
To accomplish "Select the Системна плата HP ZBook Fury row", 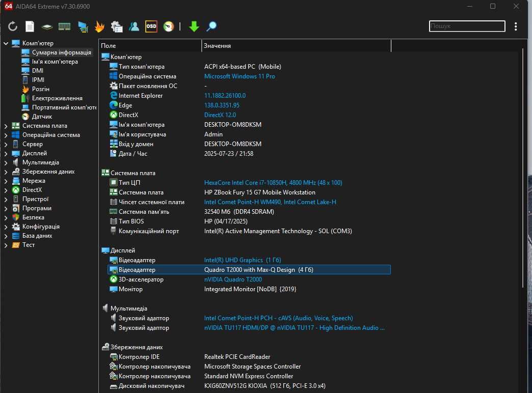I will (x=249, y=192).
